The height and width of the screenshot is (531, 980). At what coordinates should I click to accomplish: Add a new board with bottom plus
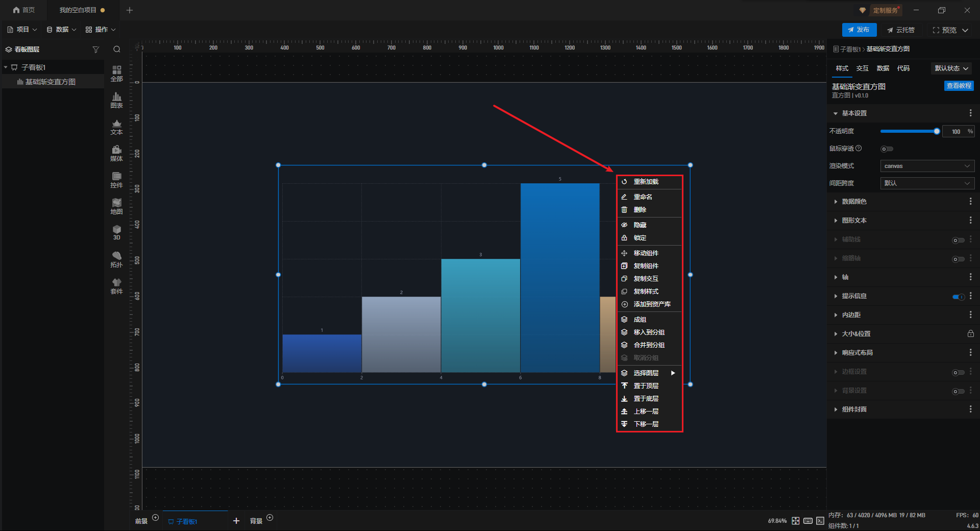[236, 521]
